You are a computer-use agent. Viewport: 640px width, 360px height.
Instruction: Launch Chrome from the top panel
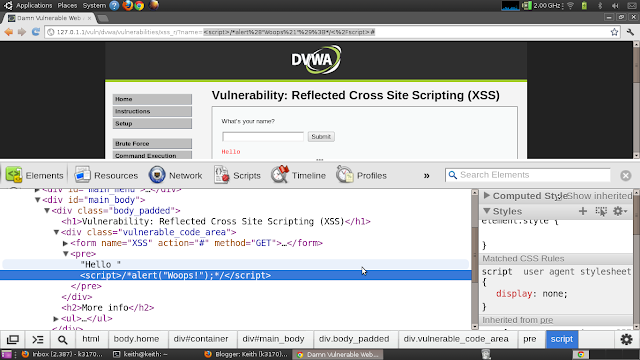click(x=139, y=5)
